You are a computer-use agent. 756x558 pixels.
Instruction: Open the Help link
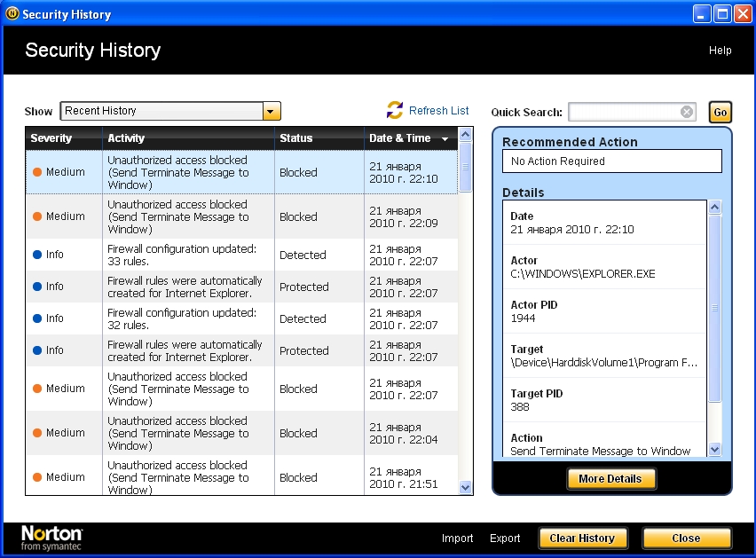click(x=720, y=50)
